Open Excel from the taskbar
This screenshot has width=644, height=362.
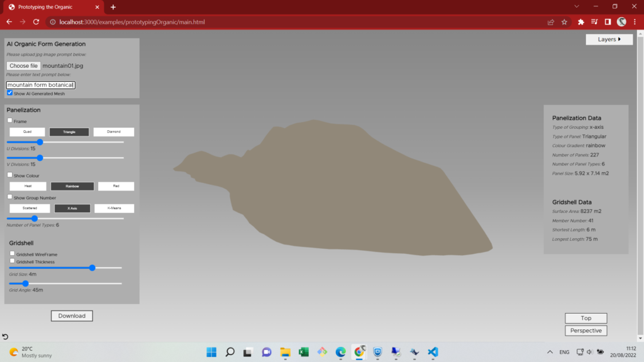coord(303,352)
